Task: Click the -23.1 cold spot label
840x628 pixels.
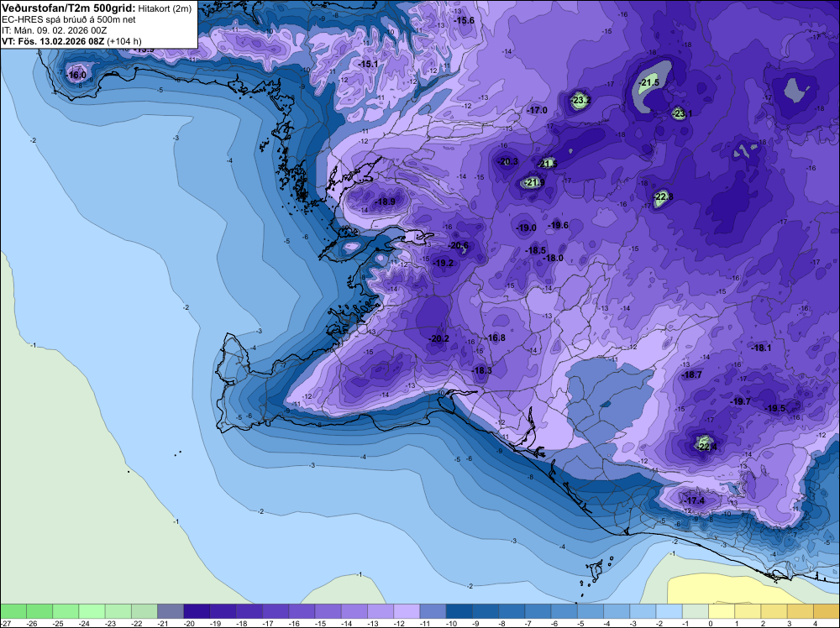Action: click(682, 113)
